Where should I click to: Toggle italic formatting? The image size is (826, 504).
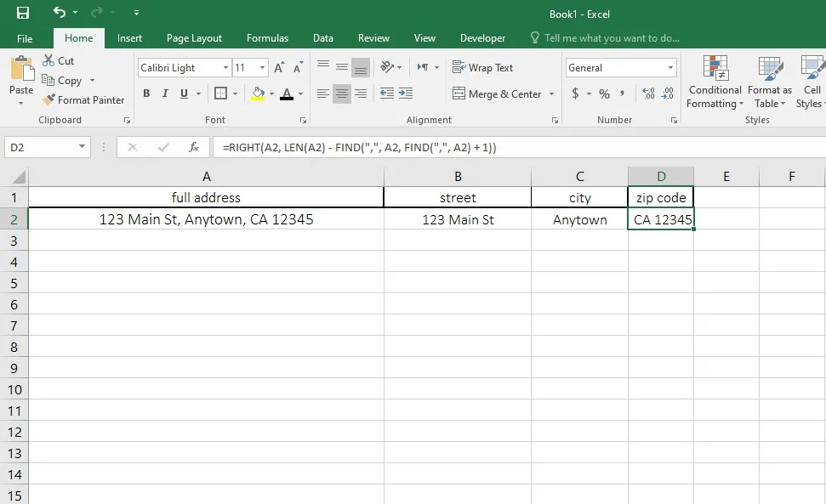pyautogui.click(x=165, y=93)
